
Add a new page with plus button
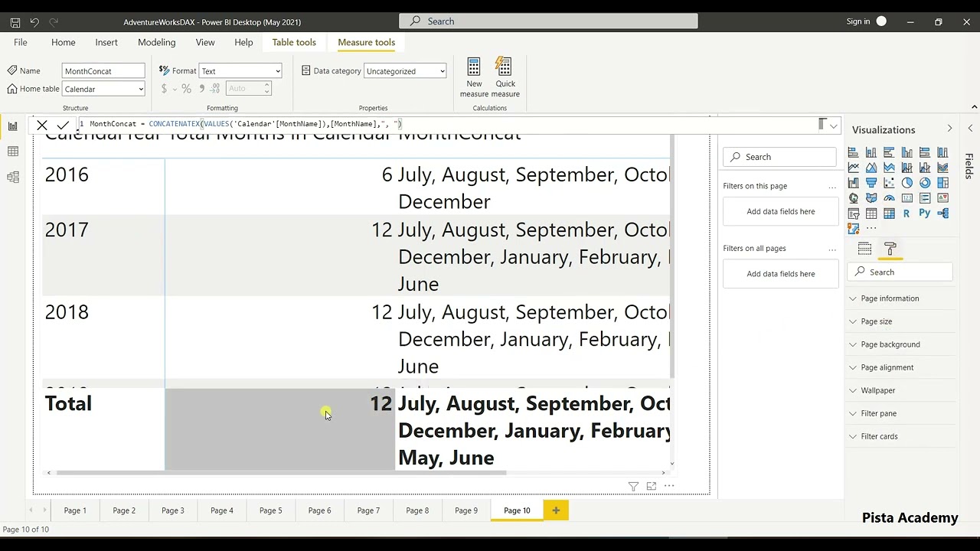pyautogui.click(x=556, y=510)
